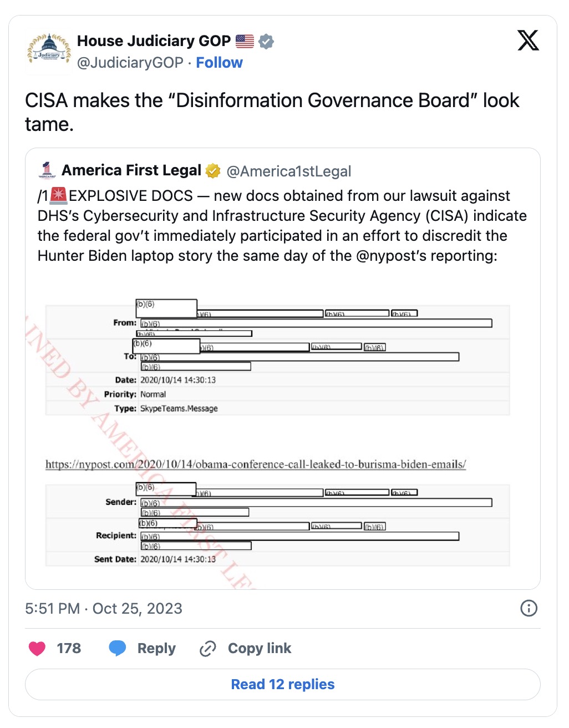Open the nypost.com Burisma article URL
This screenshot has width=569, height=728.
[256, 464]
